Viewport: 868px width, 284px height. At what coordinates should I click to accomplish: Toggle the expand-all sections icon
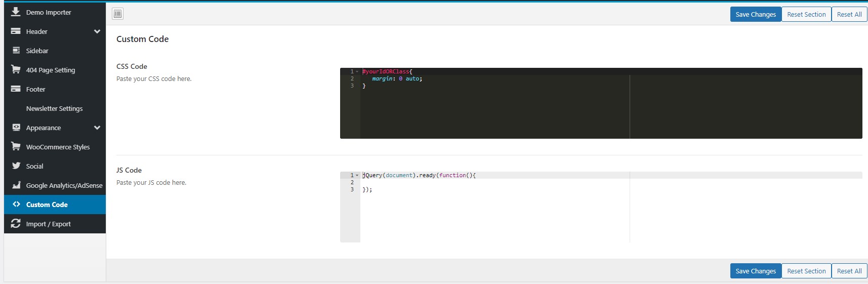(118, 14)
